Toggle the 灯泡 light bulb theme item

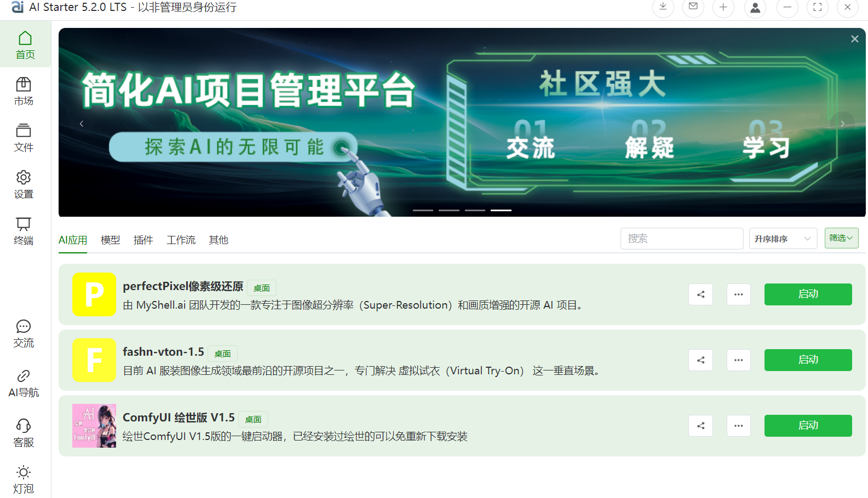click(24, 479)
